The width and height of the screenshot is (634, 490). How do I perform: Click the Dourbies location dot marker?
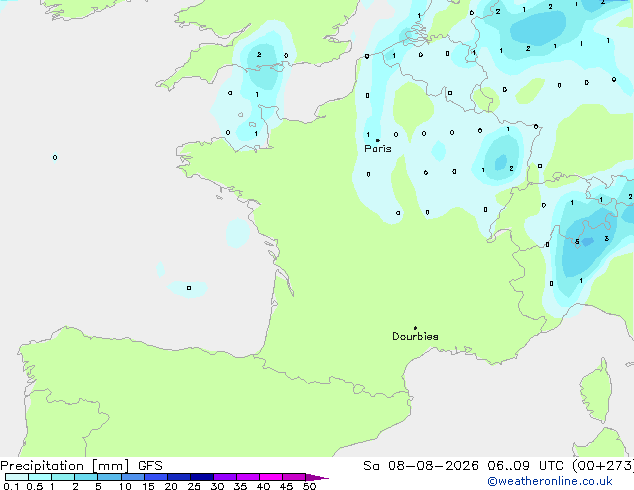pyautogui.click(x=415, y=328)
